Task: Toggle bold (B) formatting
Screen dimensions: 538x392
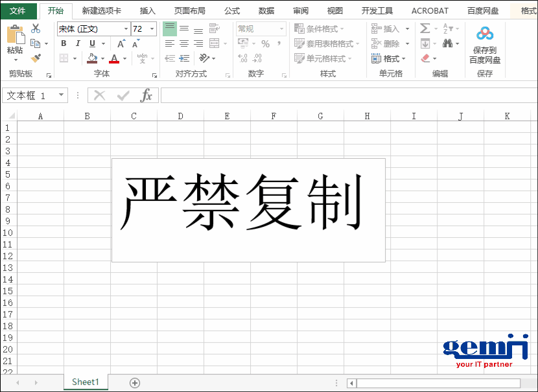Action: coord(64,43)
